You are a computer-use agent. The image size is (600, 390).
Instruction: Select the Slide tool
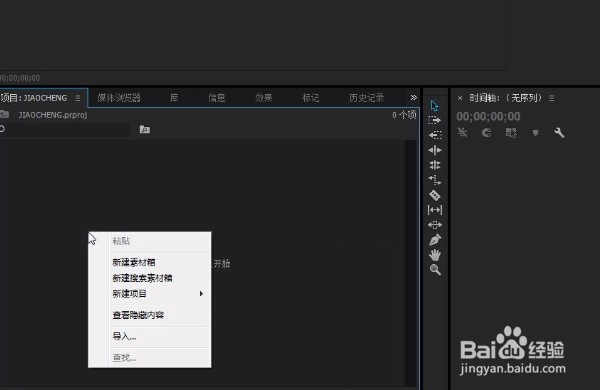pyautogui.click(x=435, y=225)
